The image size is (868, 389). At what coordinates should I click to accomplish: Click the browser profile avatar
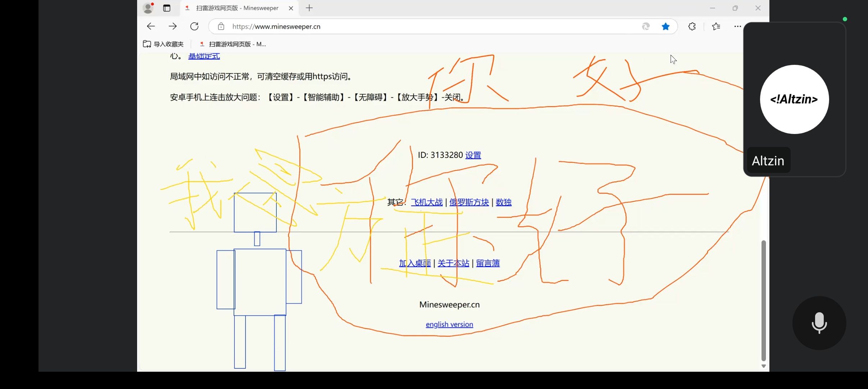coord(148,8)
